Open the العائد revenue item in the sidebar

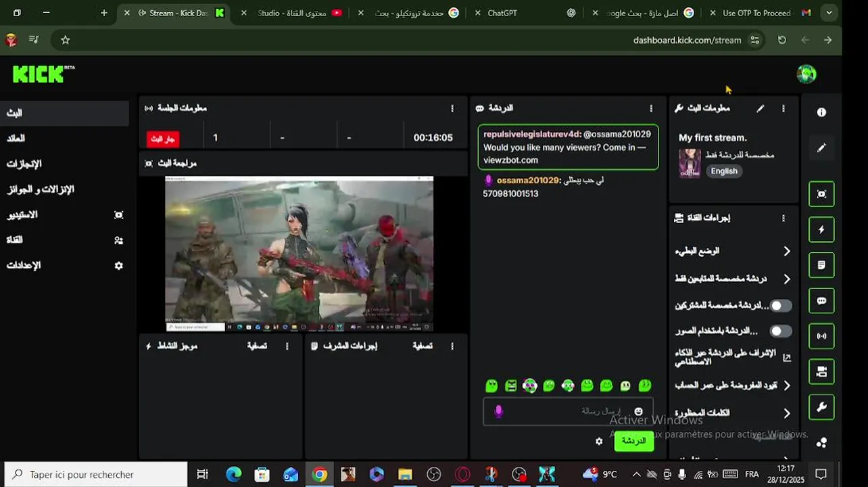coord(64,138)
